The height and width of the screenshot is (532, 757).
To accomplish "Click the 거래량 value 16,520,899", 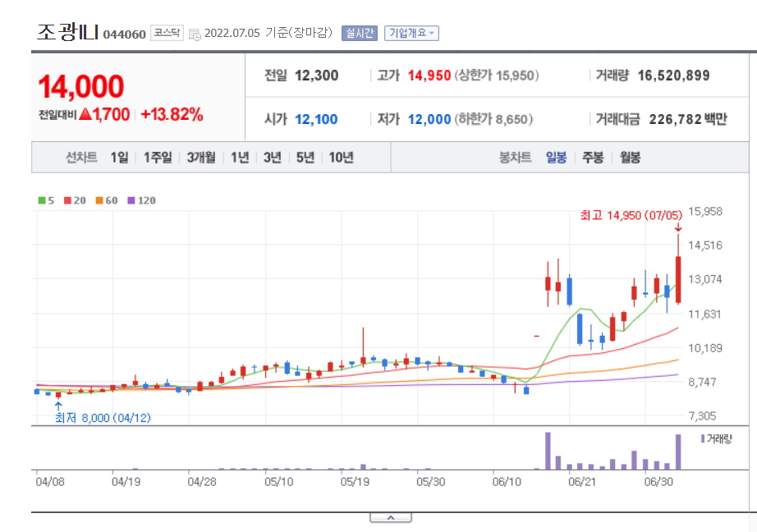I will 674,76.
